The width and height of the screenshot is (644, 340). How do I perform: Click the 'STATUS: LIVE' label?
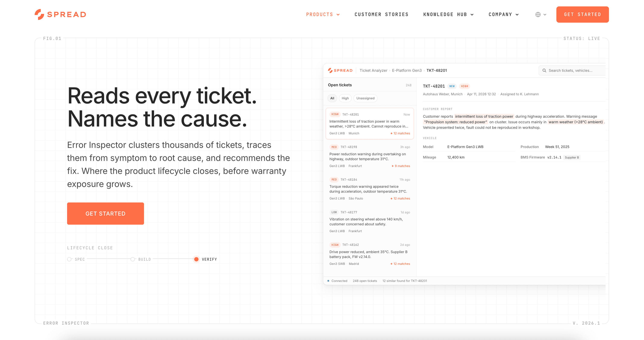(x=581, y=38)
